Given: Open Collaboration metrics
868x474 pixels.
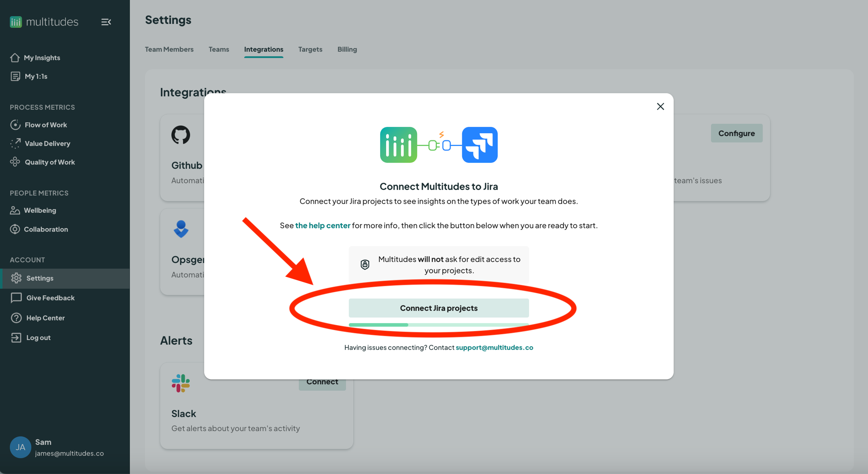Looking at the screenshot, I should [46, 229].
